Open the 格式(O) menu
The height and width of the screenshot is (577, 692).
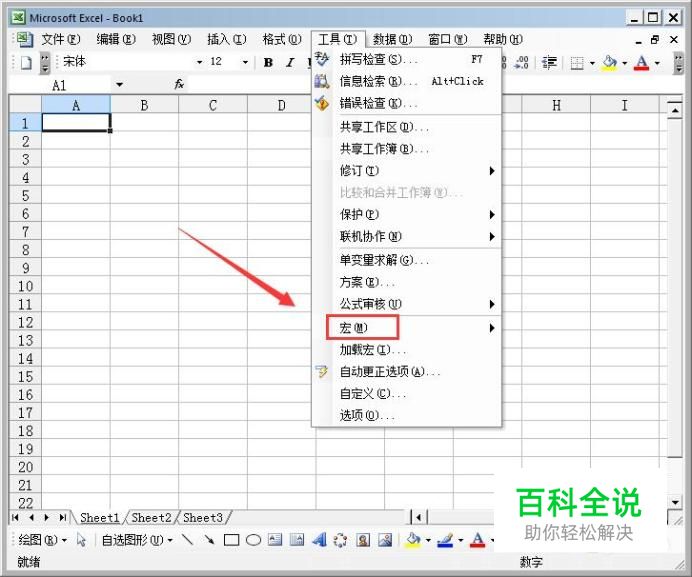pyautogui.click(x=282, y=39)
